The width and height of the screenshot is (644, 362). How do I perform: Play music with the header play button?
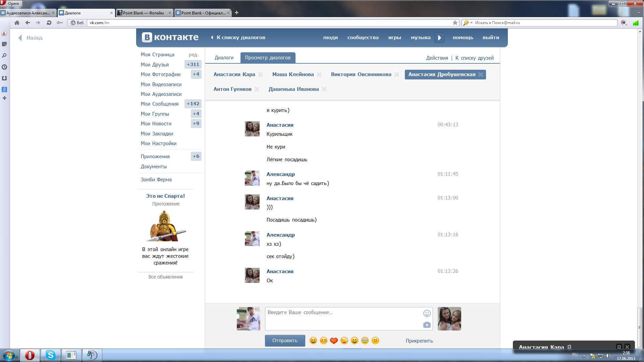pyautogui.click(x=439, y=38)
